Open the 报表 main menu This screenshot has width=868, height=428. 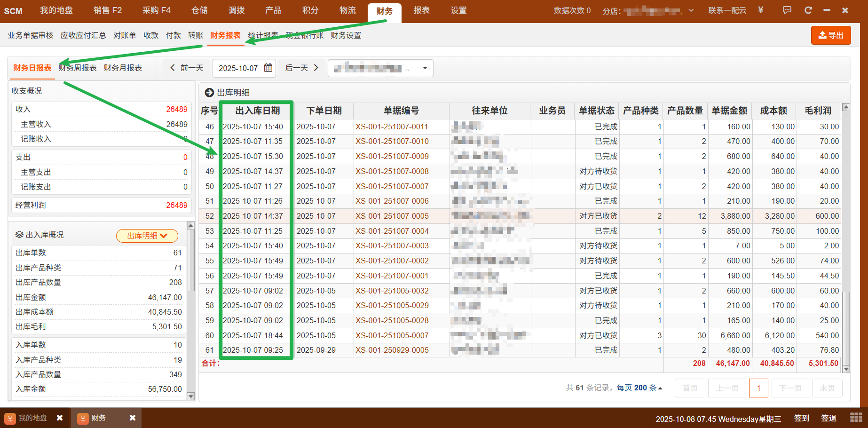[421, 10]
